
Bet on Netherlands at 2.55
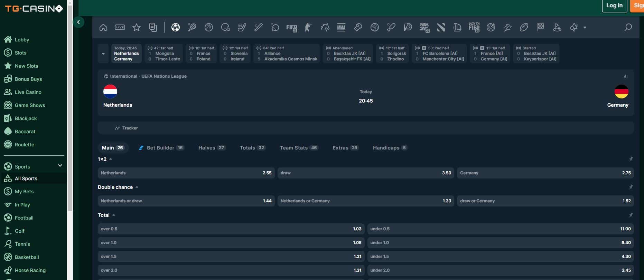tap(186, 173)
